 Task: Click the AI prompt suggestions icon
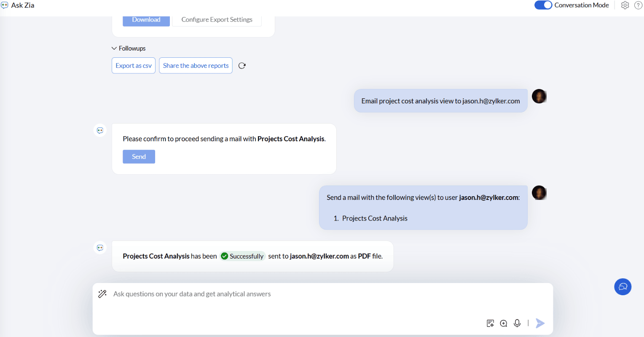490,323
